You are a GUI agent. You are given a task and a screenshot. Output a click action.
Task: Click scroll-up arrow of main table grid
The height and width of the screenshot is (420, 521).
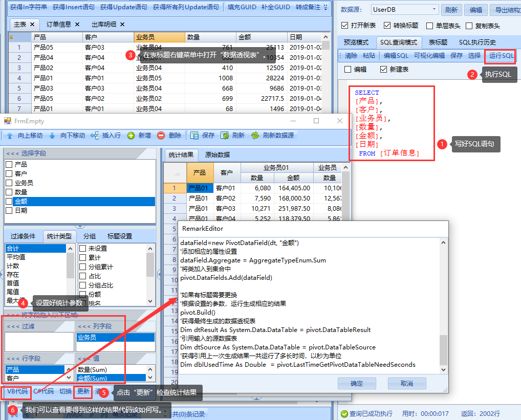(325, 37)
